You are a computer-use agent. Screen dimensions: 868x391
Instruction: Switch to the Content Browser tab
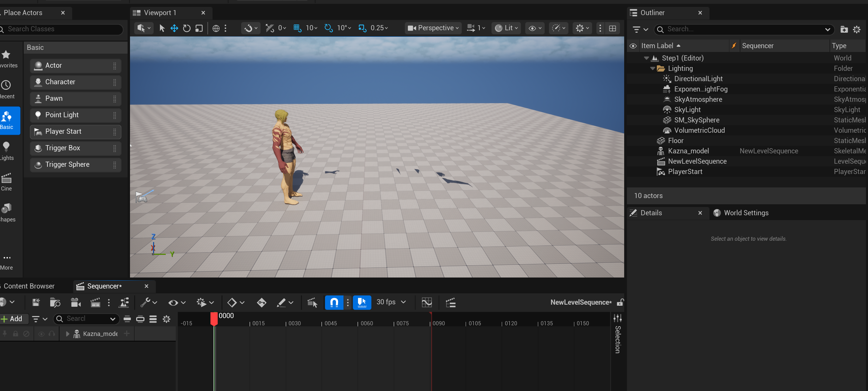coord(29,286)
